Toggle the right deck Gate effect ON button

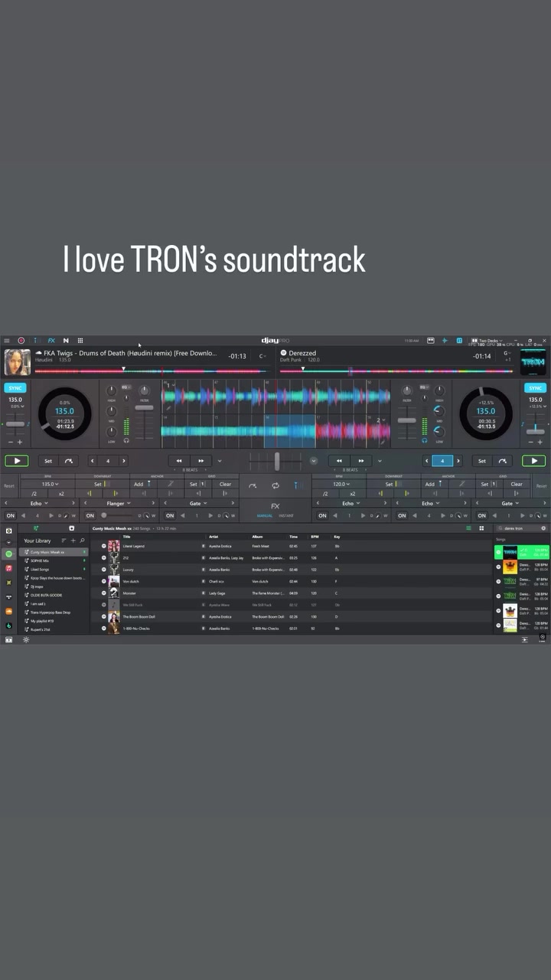click(481, 515)
